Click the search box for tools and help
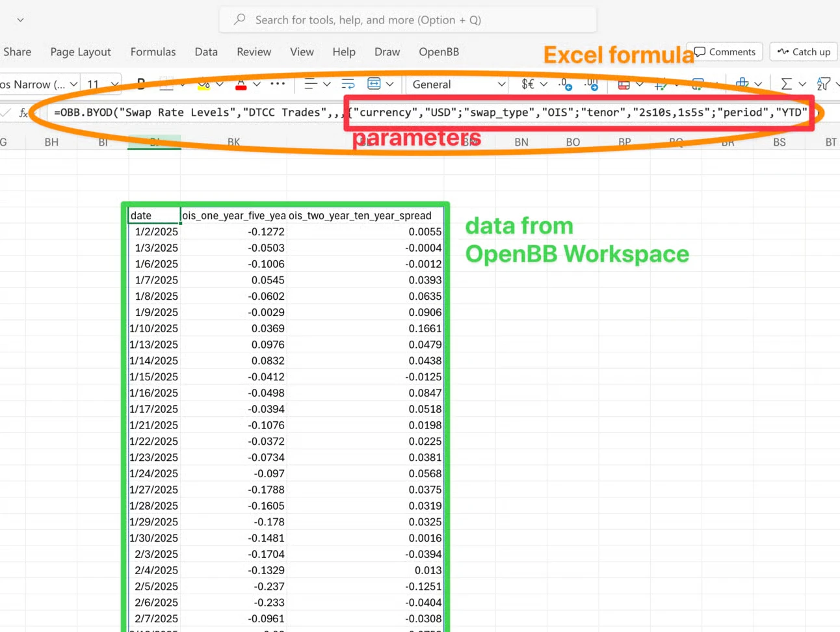The image size is (840, 632). click(408, 20)
